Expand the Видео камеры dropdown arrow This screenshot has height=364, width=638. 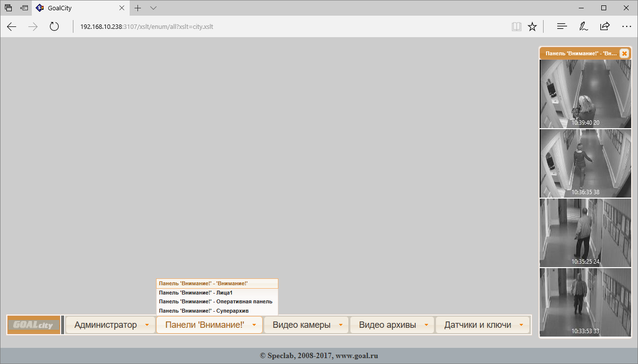point(340,325)
